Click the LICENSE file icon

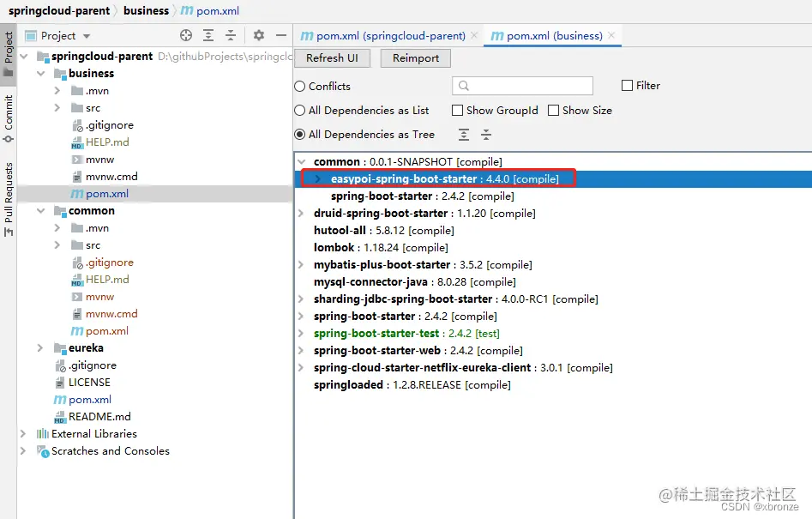(59, 383)
